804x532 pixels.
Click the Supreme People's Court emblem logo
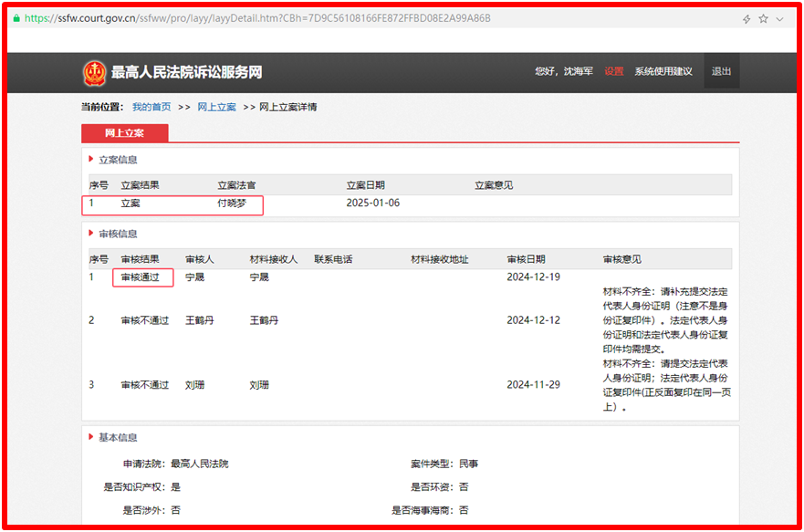coord(94,72)
